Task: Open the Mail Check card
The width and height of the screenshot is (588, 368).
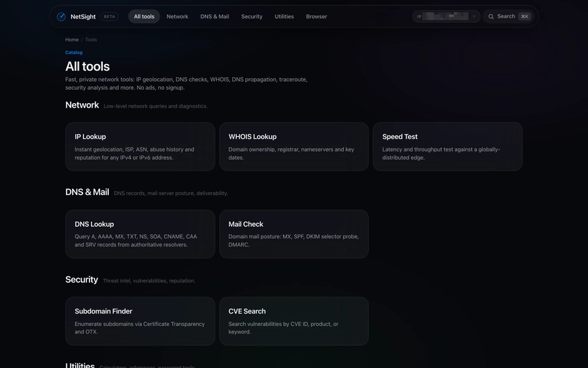Action: click(x=293, y=234)
